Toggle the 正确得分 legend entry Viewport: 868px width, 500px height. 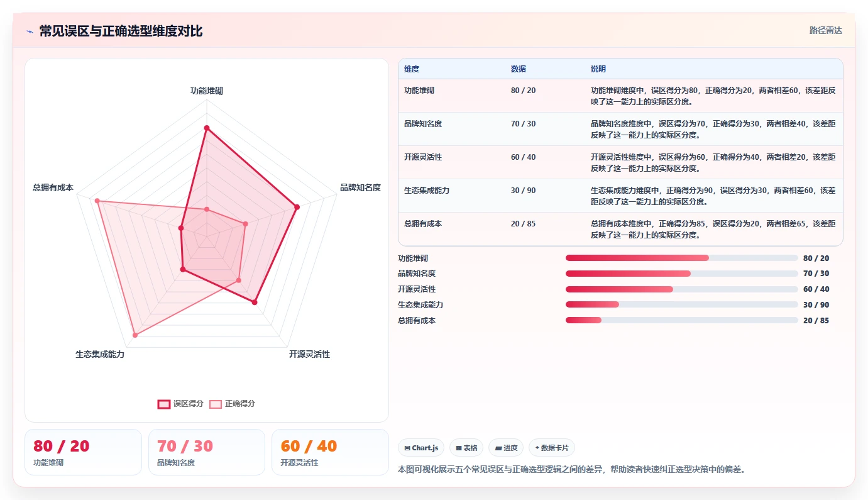(x=233, y=404)
